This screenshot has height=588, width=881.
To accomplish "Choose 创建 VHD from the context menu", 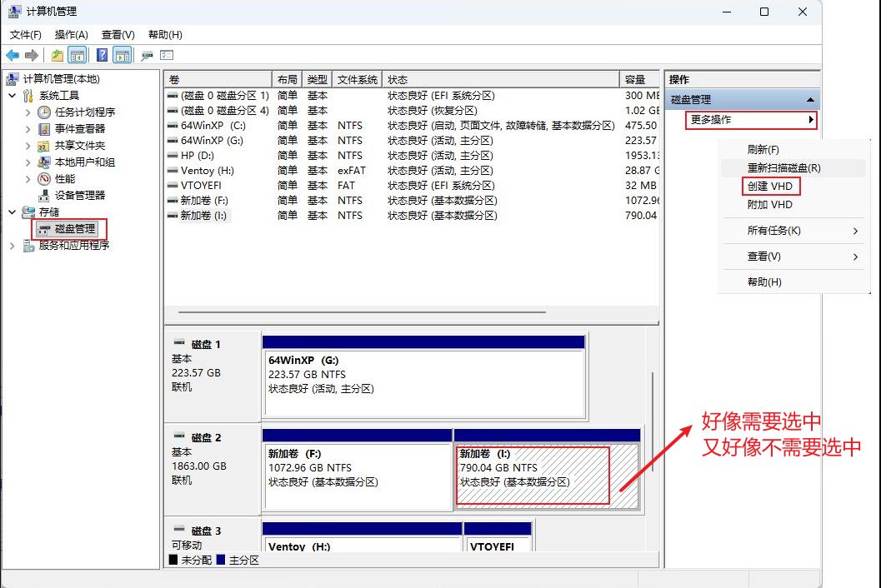I will tap(769, 186).
